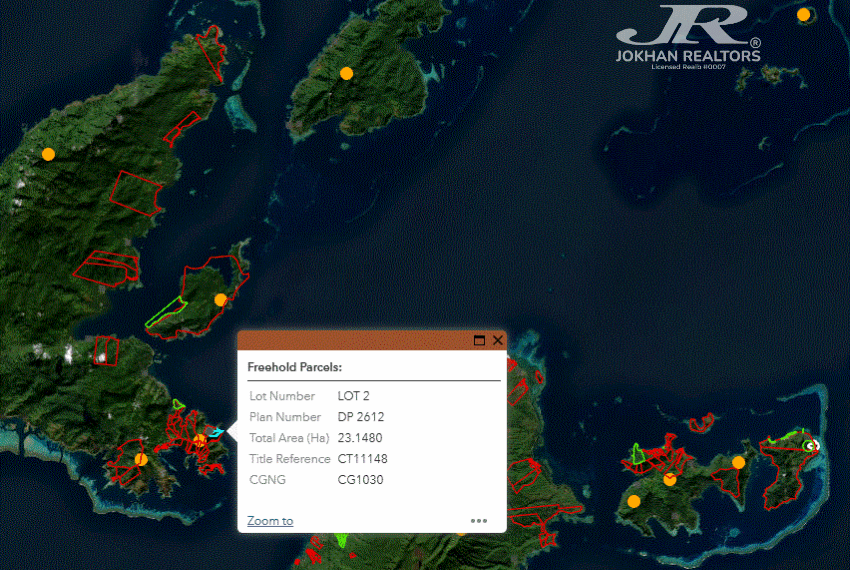Select the cyan highlighted parcel beside the popup pointer

pos(218,433)
